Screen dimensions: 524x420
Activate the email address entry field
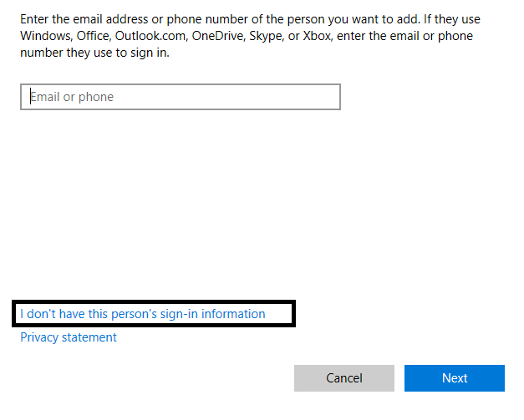coord(180,97)
